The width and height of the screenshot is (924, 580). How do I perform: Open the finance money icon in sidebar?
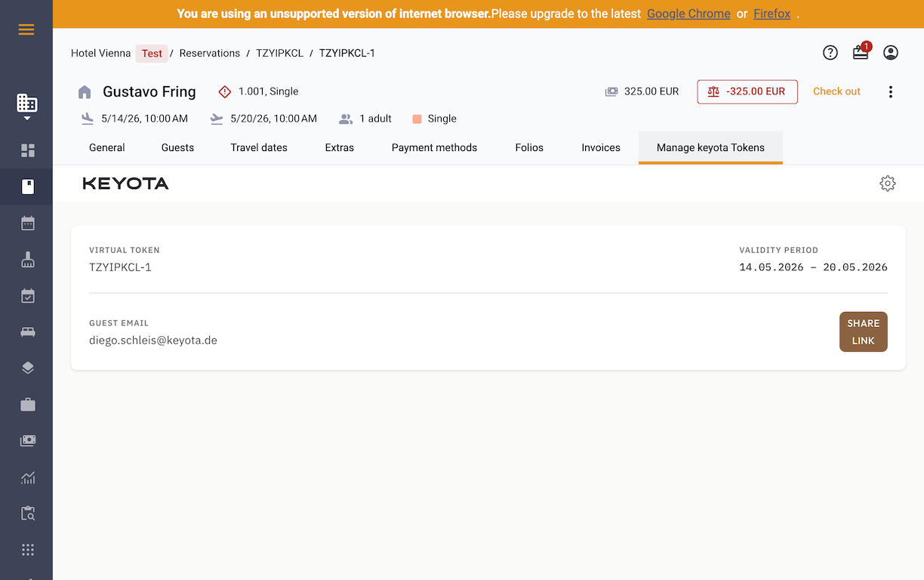[28, 440]
